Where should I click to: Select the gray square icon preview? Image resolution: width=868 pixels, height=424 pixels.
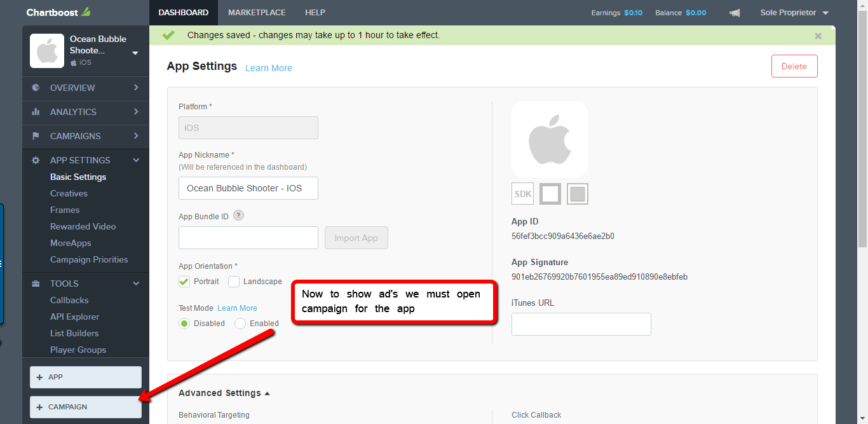click(x=578, y=194)
